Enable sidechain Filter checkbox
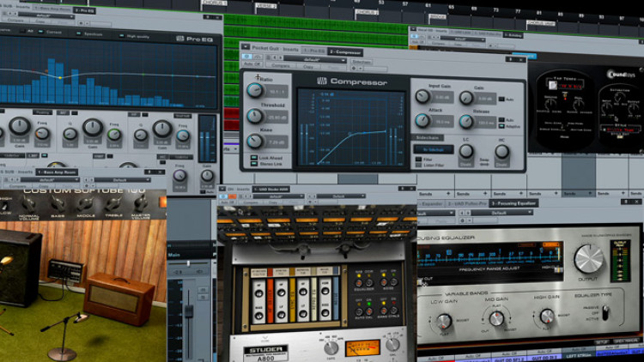The image size is (644, 362). [418, 160]
